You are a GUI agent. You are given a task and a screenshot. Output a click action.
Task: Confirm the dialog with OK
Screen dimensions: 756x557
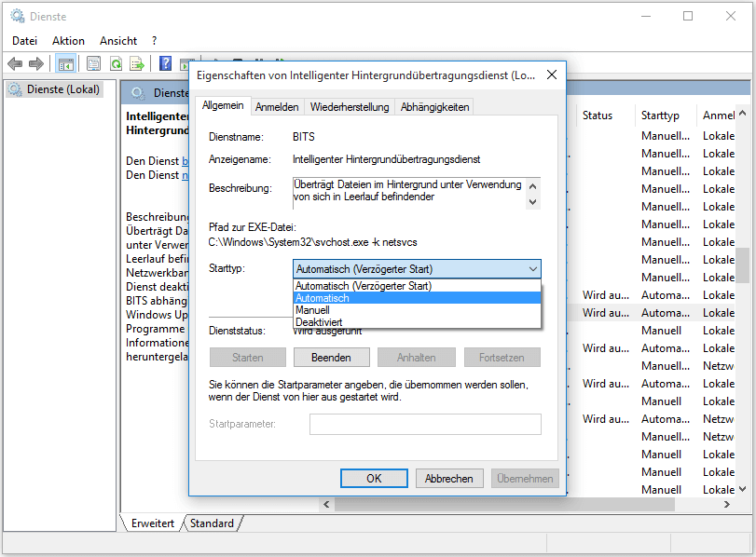pos(374,479)
